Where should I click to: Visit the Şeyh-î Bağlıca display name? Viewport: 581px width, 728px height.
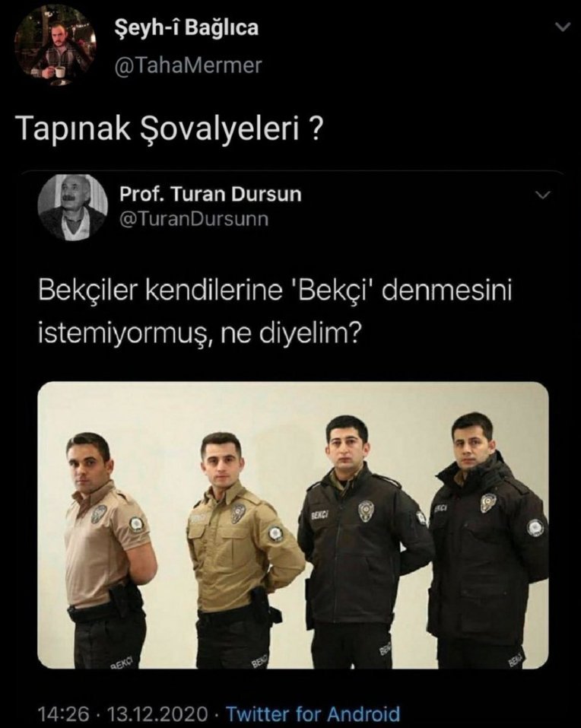click(x=186, y=28)
